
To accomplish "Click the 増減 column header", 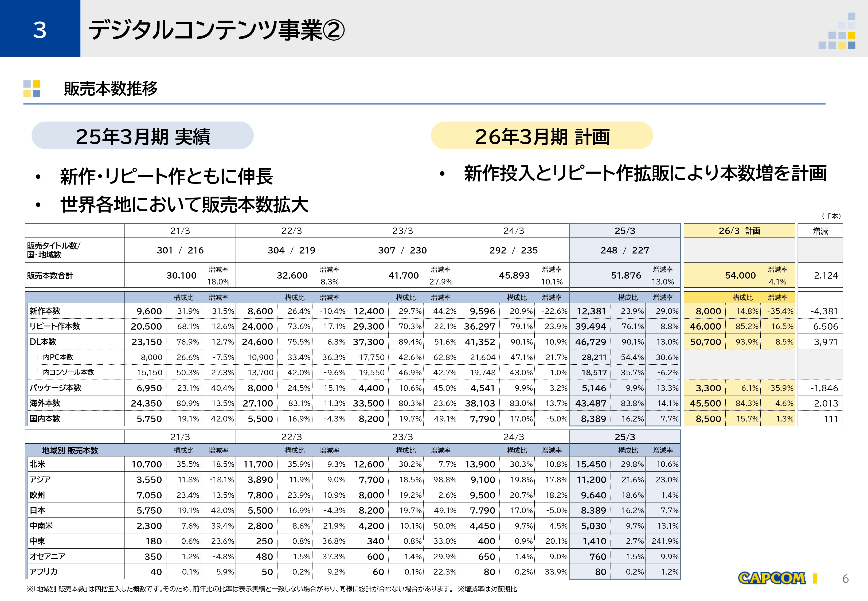I will point(820,231).
